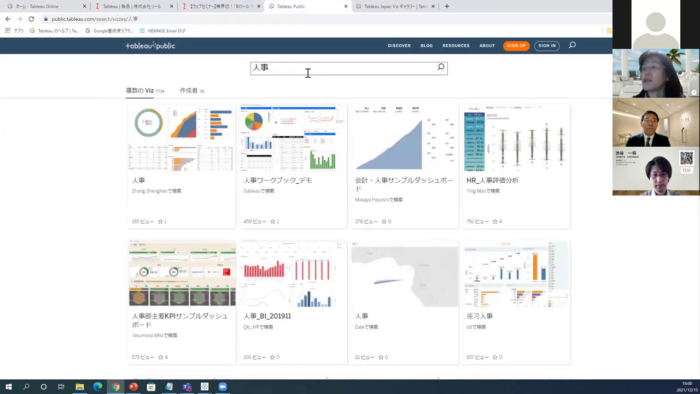Go back with the browser back arrow
700x394 pixels.
8,19
